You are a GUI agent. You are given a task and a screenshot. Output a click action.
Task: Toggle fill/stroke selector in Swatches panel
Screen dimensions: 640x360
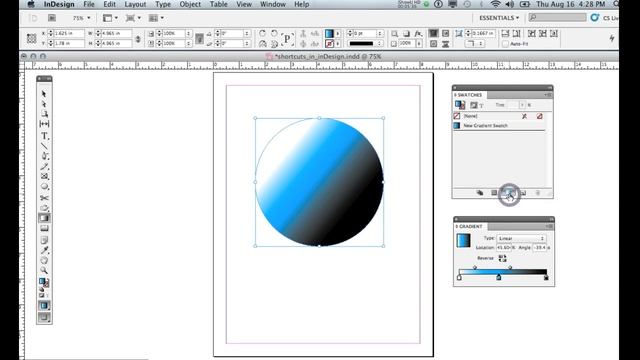click(460, 105)
